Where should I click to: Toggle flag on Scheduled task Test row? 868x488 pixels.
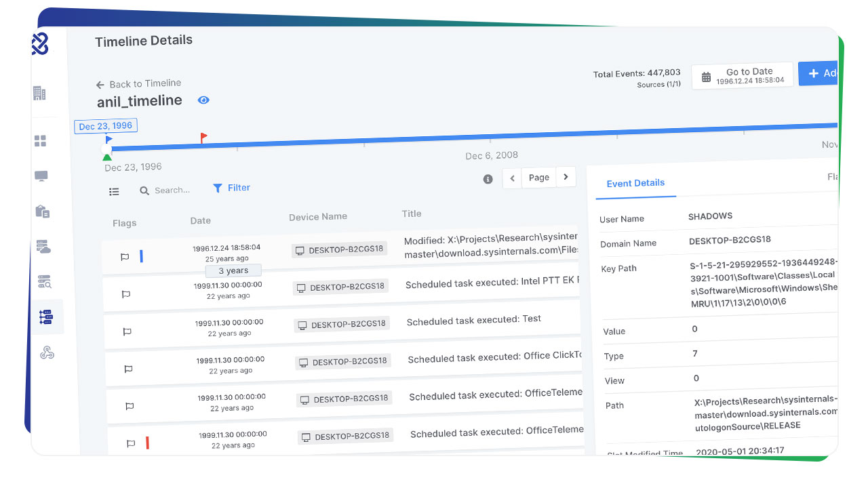click(x=127, y=331)
